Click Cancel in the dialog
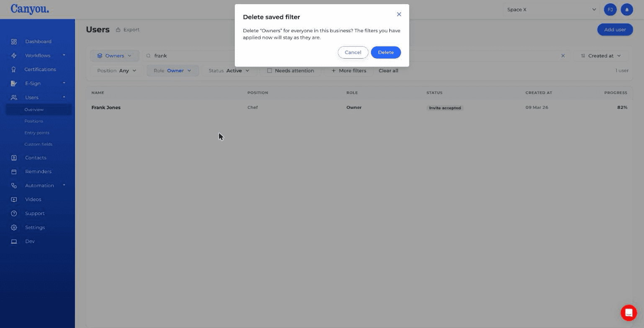Screen dimensions: 644x328 [x=353, y=52]
